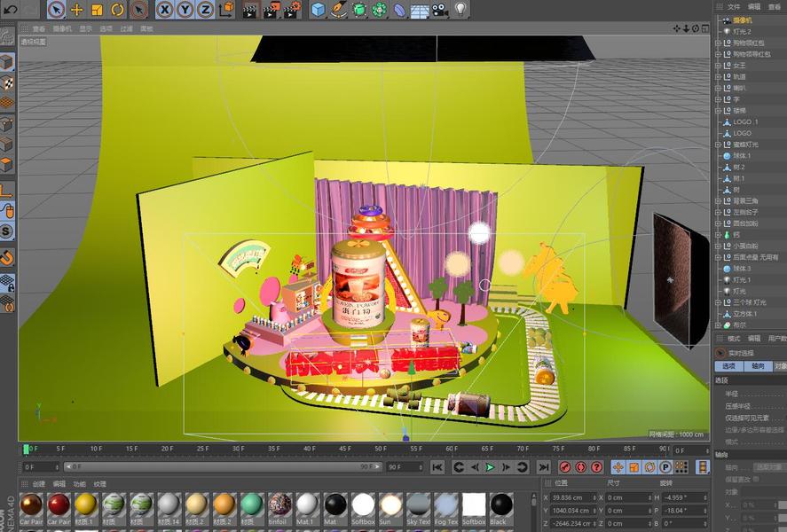Select the 立方体.1 cube object
Viewport: 787px width, 532px height.
(744, 314)
